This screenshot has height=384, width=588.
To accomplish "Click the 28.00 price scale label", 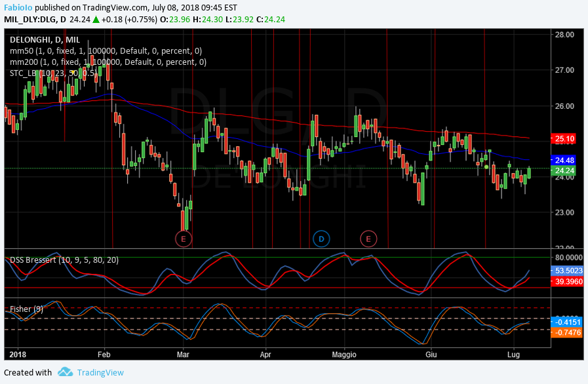I will (x=565, y=35).
